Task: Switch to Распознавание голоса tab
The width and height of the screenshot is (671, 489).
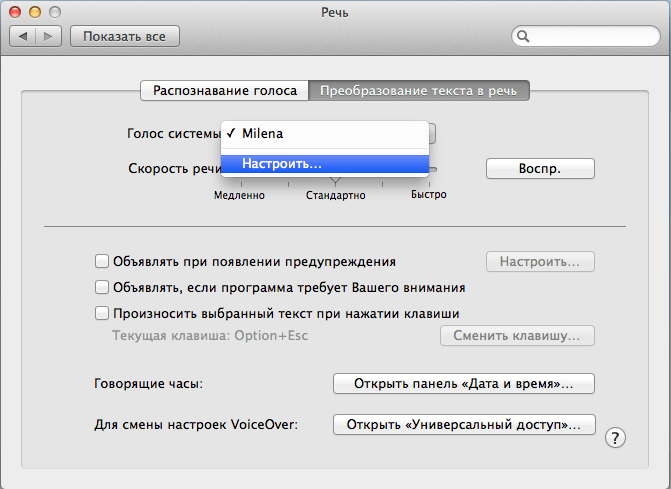Action: [224, 91]
